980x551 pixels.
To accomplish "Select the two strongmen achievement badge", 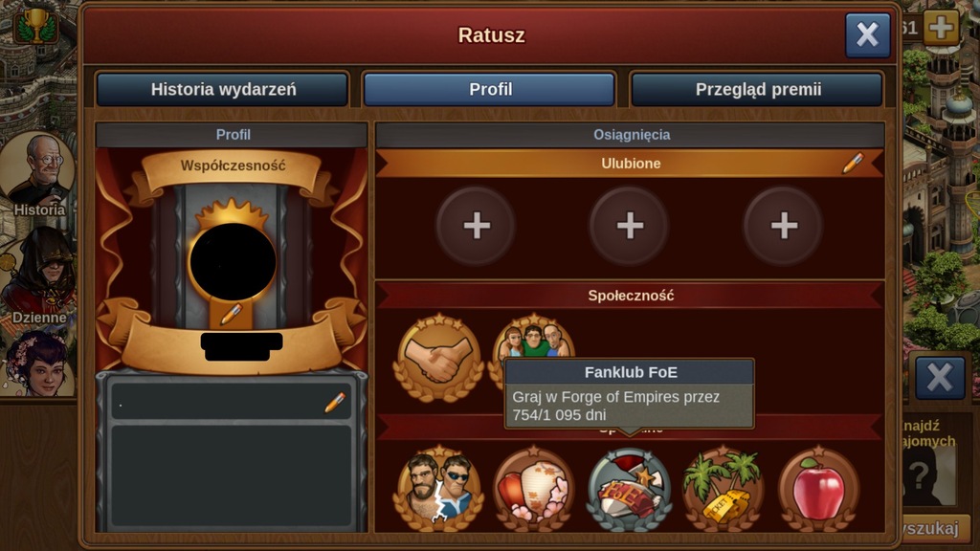I will pyautogui.click(x=438, y=489).
